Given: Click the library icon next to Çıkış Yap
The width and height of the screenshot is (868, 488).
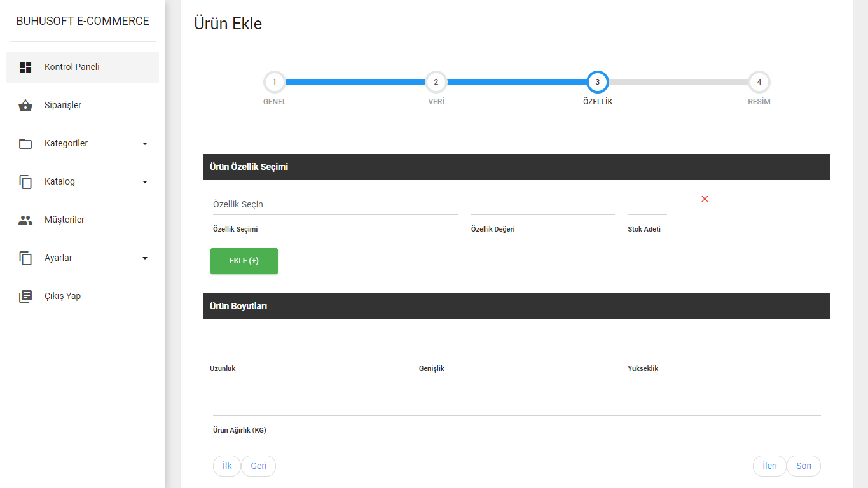Looking at the screenshot, I should pos(25,296).
